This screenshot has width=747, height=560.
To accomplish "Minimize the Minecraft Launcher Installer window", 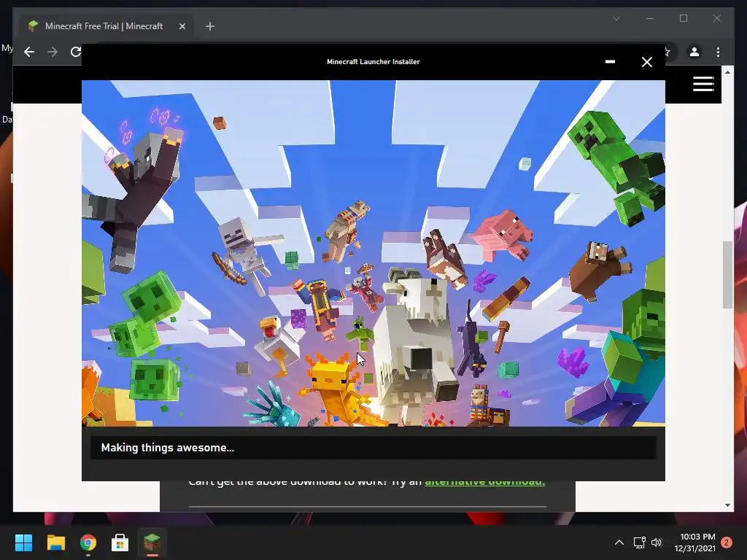I will (x=610, y=62).
